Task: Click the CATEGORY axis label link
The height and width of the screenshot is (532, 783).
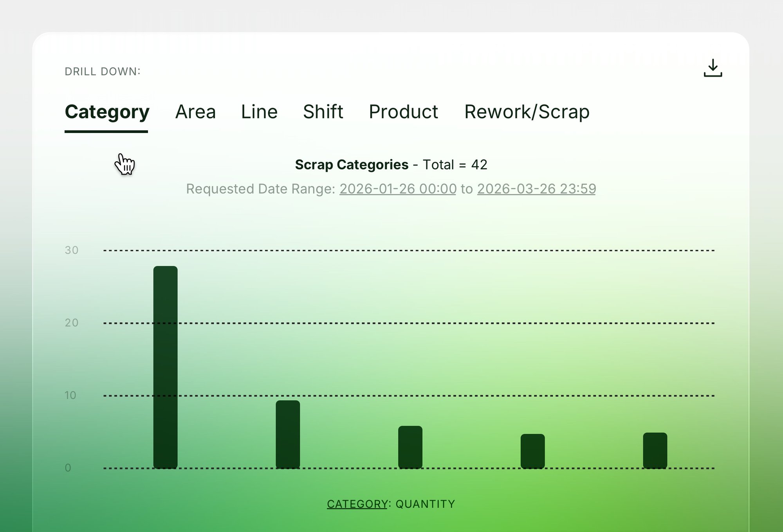Action: [x=357, y=504]
